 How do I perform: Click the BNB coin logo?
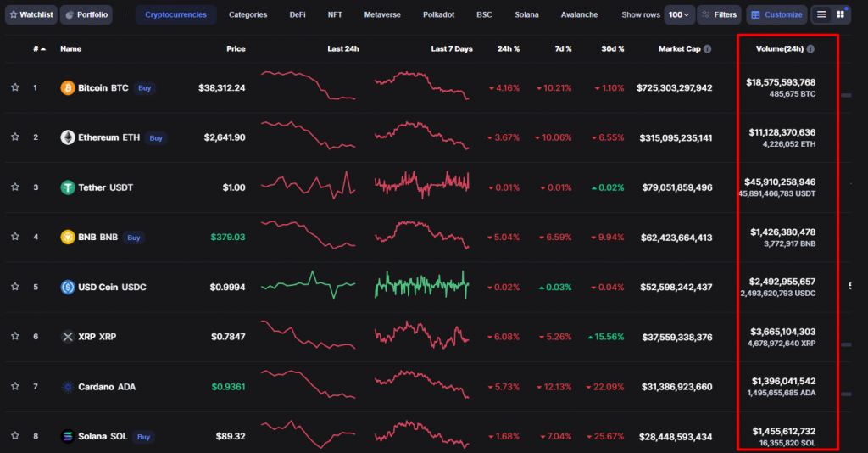[68, 237]
